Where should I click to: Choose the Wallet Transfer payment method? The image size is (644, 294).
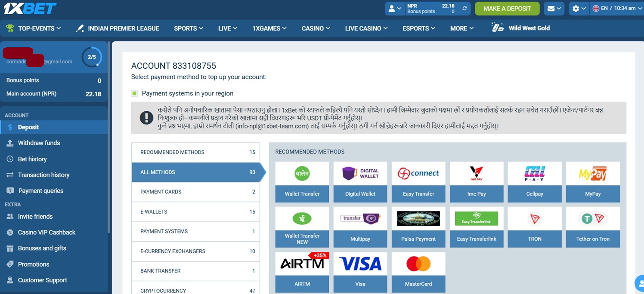click(302, 182)
